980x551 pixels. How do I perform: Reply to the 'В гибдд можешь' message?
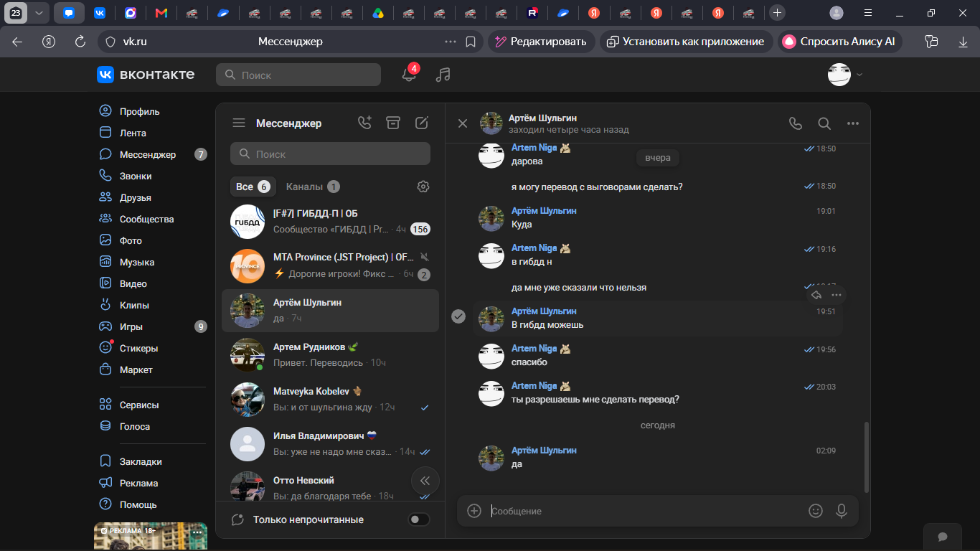(x=816, y=295)
